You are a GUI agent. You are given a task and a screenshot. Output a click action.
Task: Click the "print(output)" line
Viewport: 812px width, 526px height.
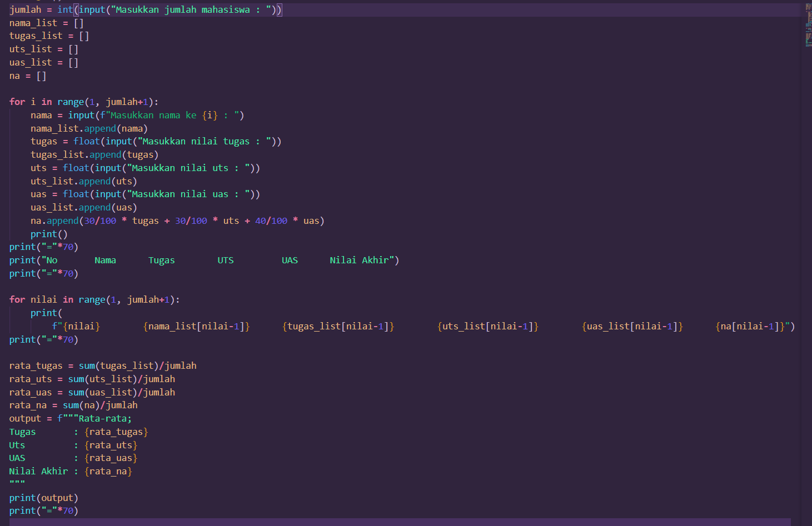(x=44, y=498)
